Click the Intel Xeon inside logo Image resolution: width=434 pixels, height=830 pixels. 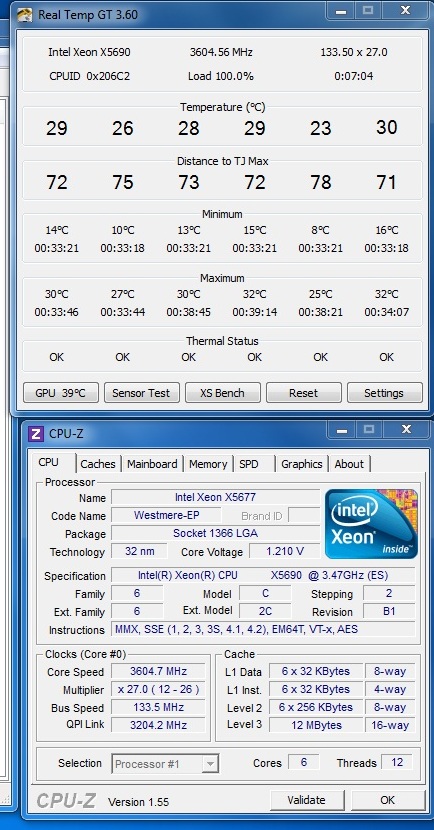371,524
